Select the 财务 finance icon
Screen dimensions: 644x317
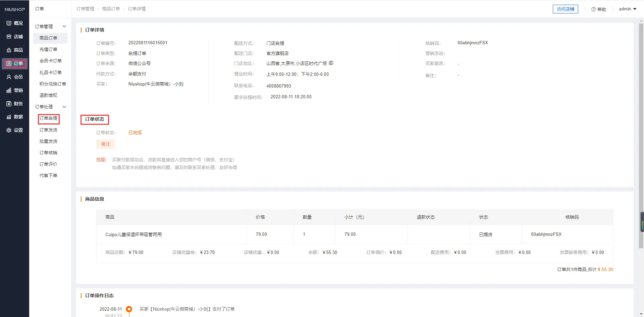(9, 104)
